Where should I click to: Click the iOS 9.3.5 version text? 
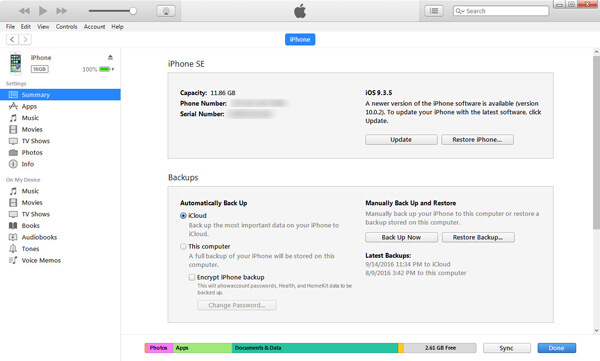[x=378, y=93]
